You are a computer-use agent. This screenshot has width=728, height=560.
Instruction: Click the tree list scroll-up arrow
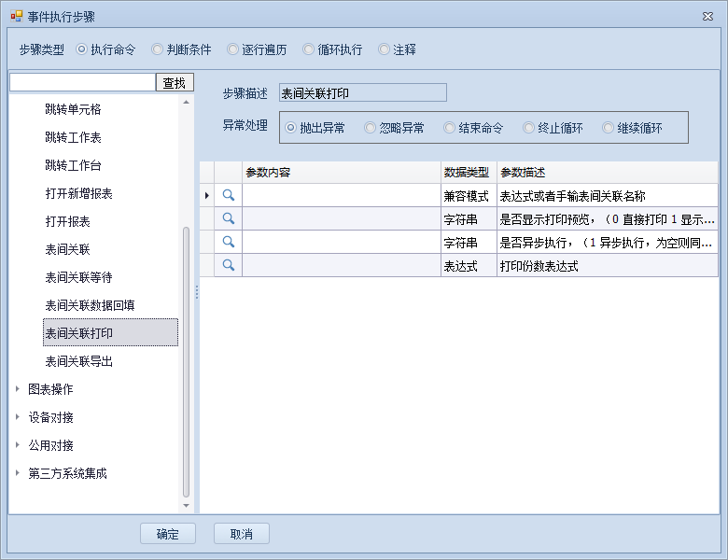point(186,102)
